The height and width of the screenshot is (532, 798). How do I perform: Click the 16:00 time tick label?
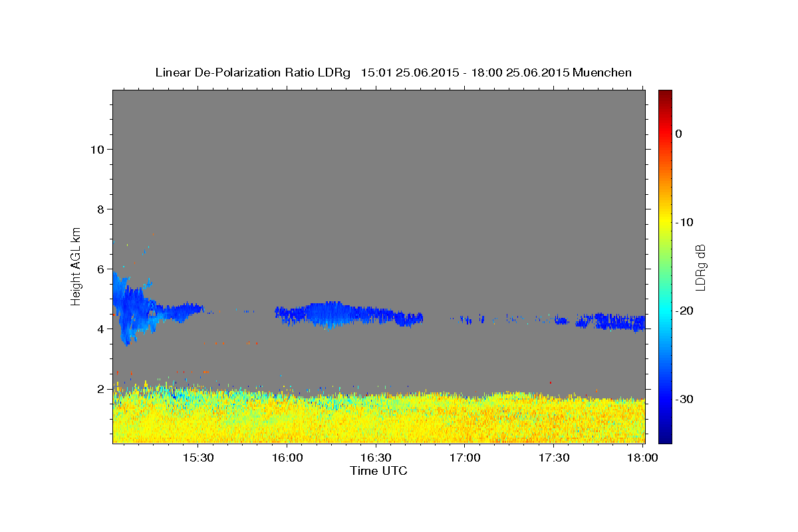click(x=287, y=458)
